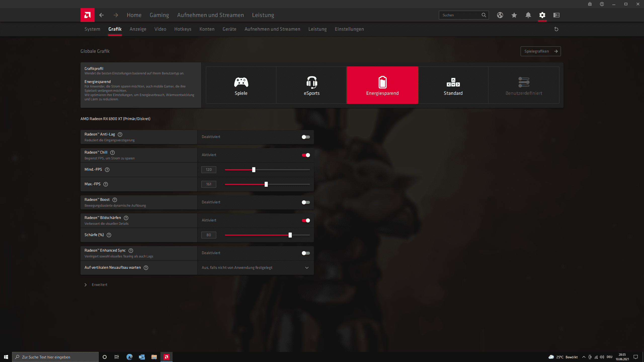Click the Max.-FPS value box 161

(209, 184)
